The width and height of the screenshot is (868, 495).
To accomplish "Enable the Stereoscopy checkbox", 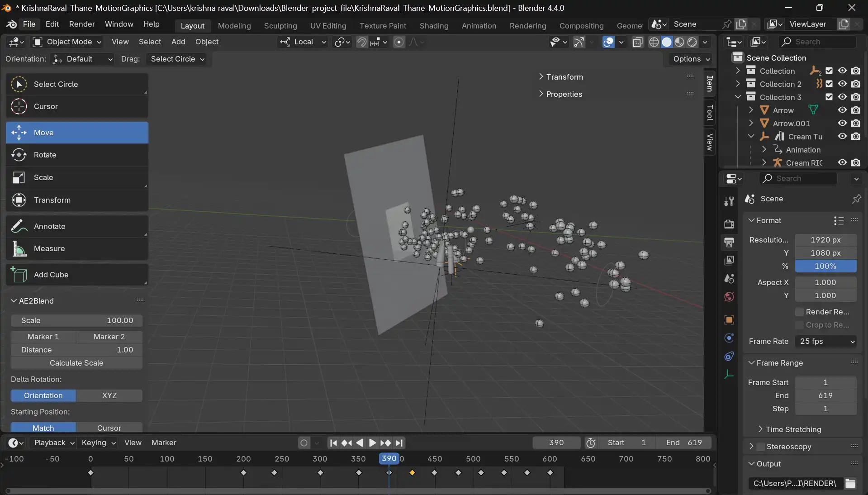I will 761,447.
